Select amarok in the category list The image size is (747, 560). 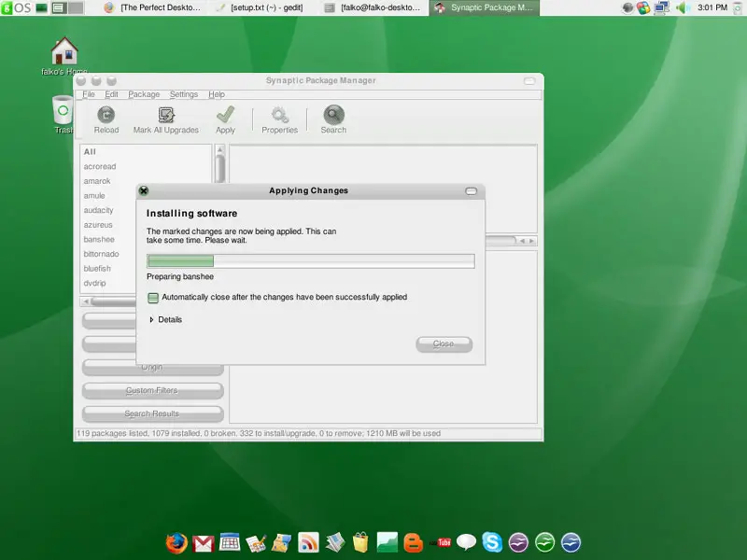tap(97, 181)
